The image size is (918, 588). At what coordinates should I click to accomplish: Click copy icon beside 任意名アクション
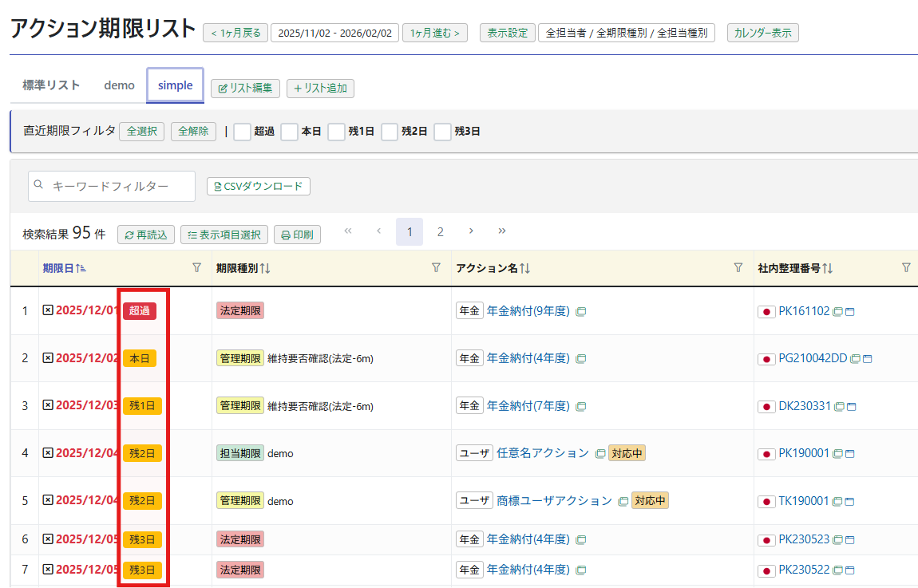pyautogui.click(x=600, y=453)
